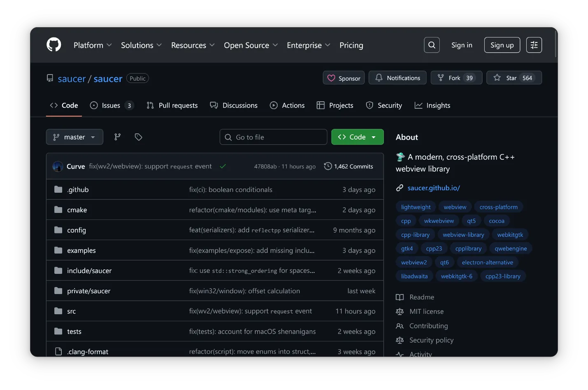Expand the Platform navigation menu
Screen dimensions: 588x390
(x=93, y=45)
